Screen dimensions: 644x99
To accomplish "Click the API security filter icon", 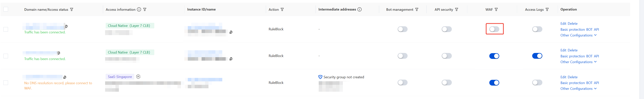I will [x=457, y=10].
